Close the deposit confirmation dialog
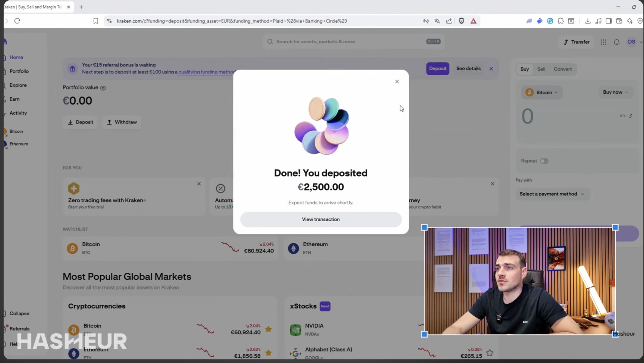644x363 pixels. coord(397,82)
